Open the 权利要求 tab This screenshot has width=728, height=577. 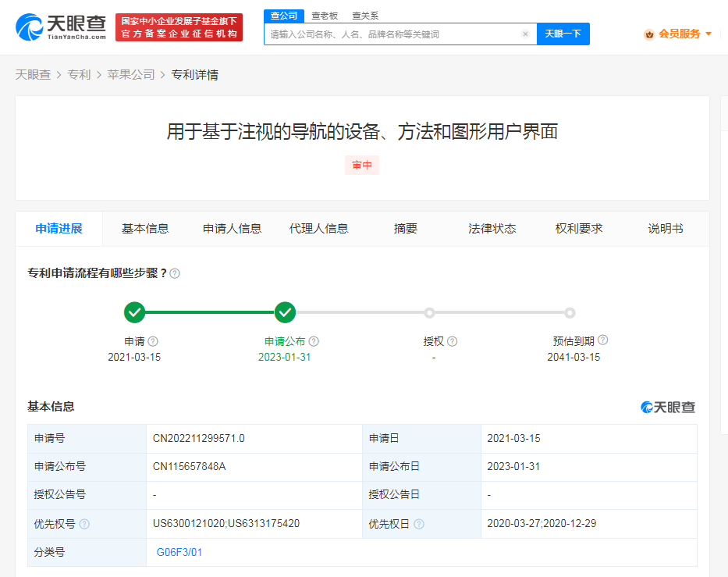pos(578,229)
